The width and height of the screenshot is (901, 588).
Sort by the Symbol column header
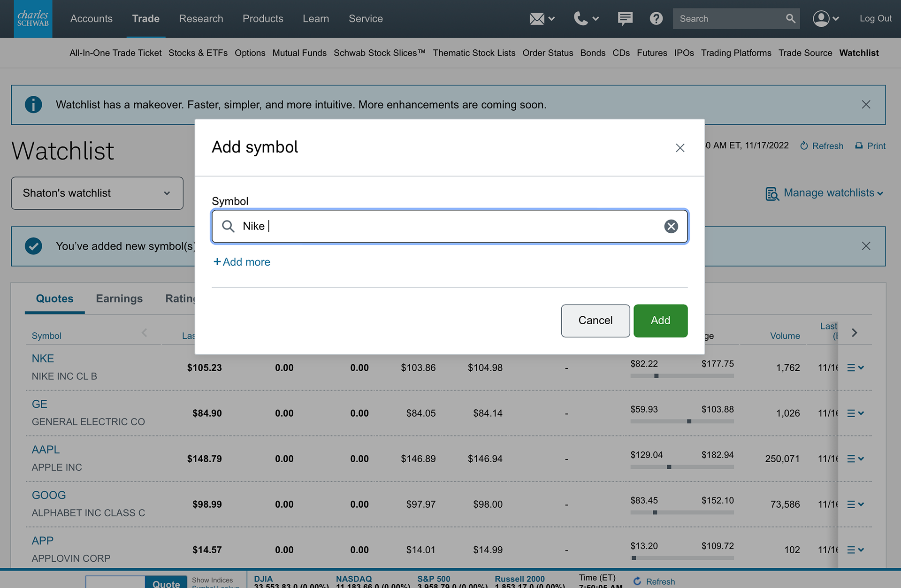(x=46, y=336)
